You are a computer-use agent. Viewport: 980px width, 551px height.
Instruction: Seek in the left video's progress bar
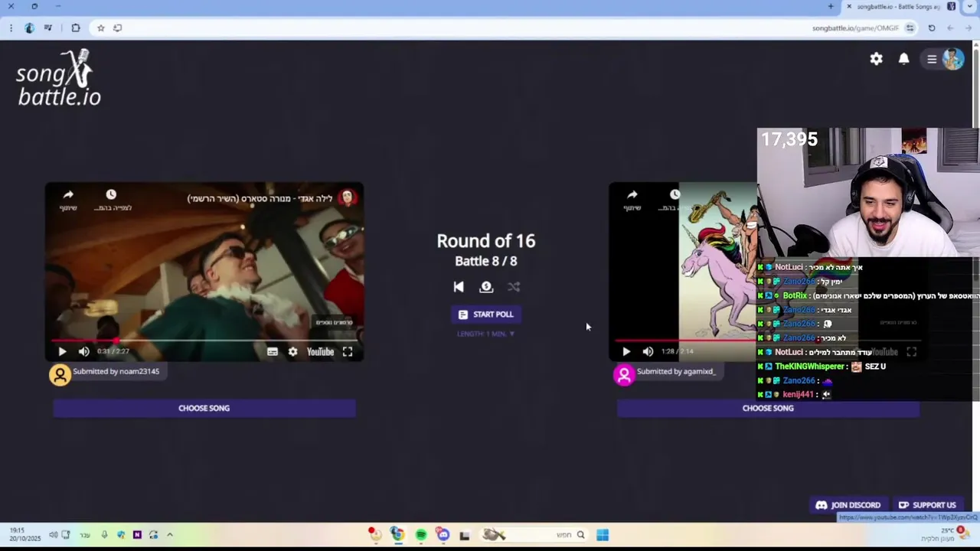pos(204,341)
